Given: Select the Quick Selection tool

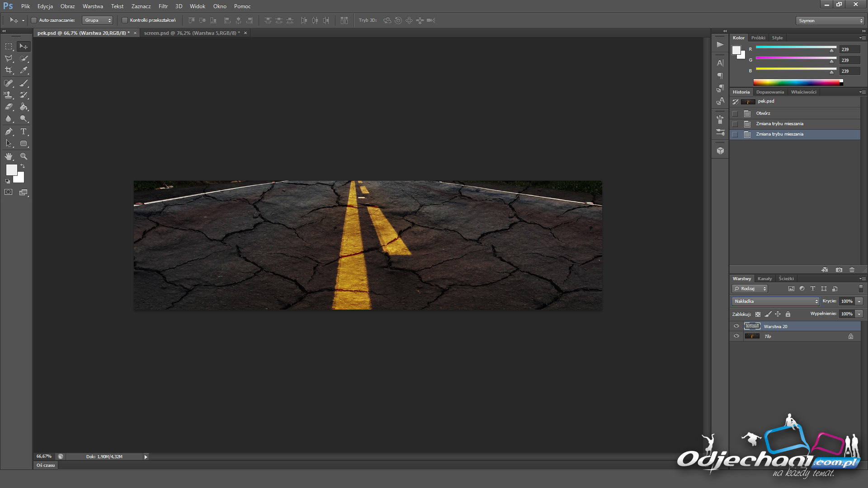Looking at the screenshot, I should tap(24, 58).
